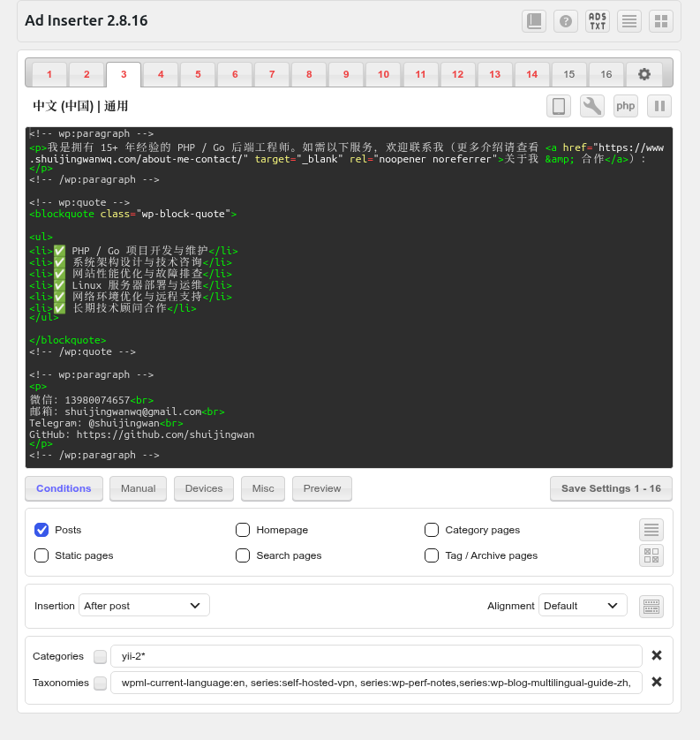Pause insertion of this block
Image resolution: width=700 pixels, height=740 pixels.
[659, 106]
